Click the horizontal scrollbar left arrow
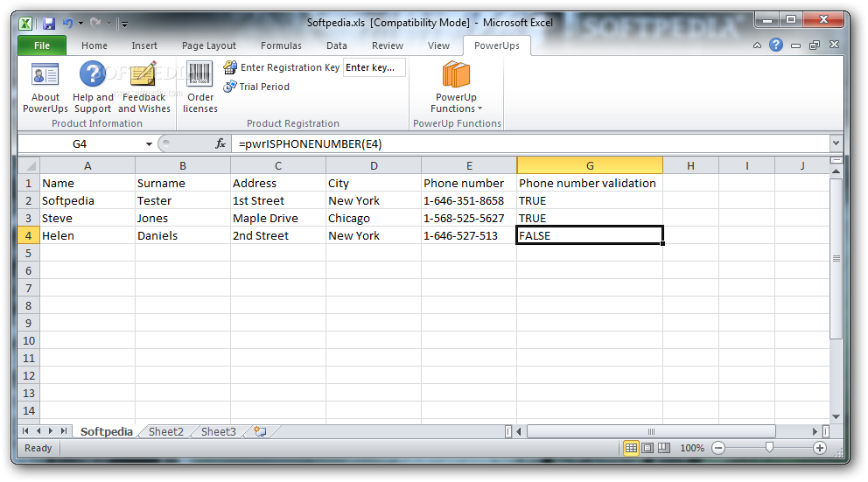 [519, 431]
